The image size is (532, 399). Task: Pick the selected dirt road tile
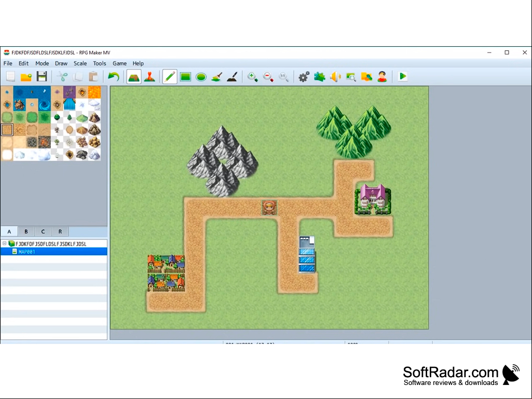(7, 130)
